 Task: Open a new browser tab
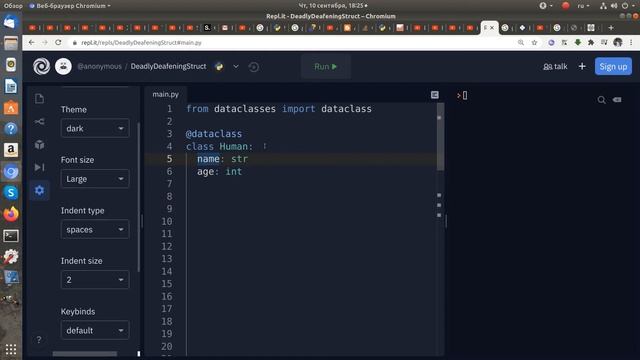pos(611,28)
